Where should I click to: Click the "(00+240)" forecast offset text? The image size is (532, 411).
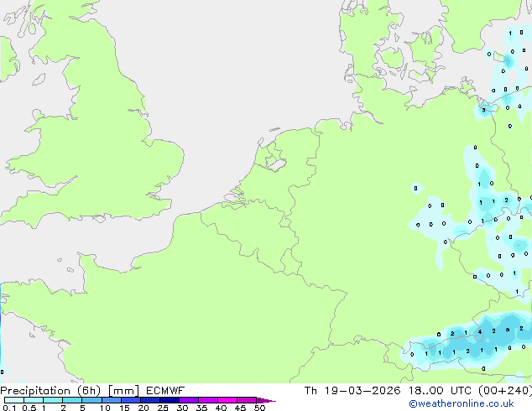(x=505, y=391)
